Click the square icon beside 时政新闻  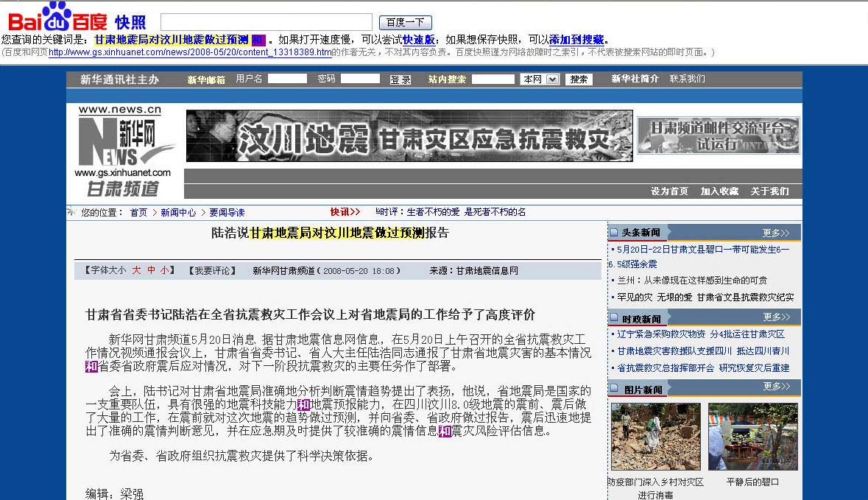coord(614,319)
